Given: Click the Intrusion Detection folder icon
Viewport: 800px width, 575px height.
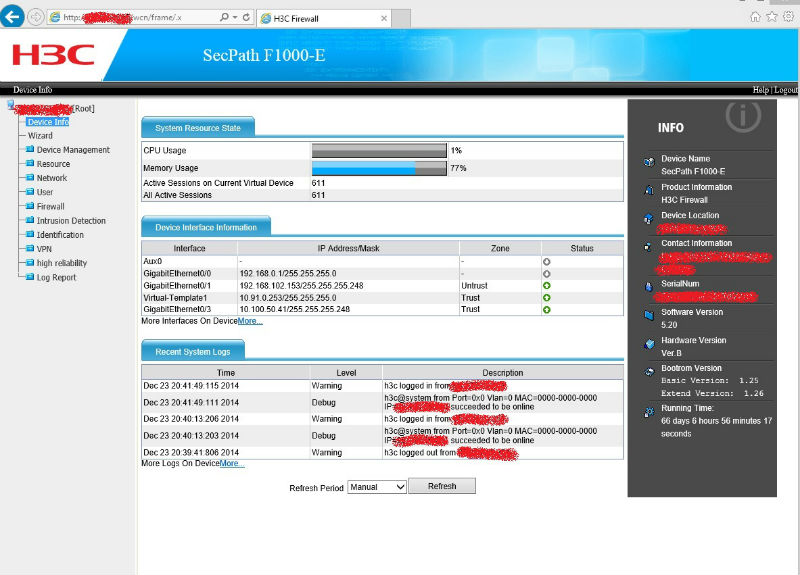Looking at the screenshot, I should [x=30, y=220].
